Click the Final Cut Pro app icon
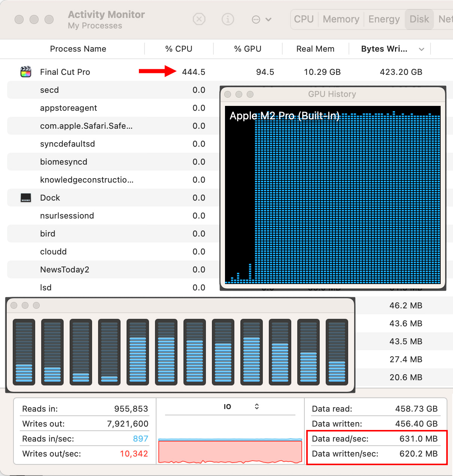453x476 pixels. pos(26,72)
